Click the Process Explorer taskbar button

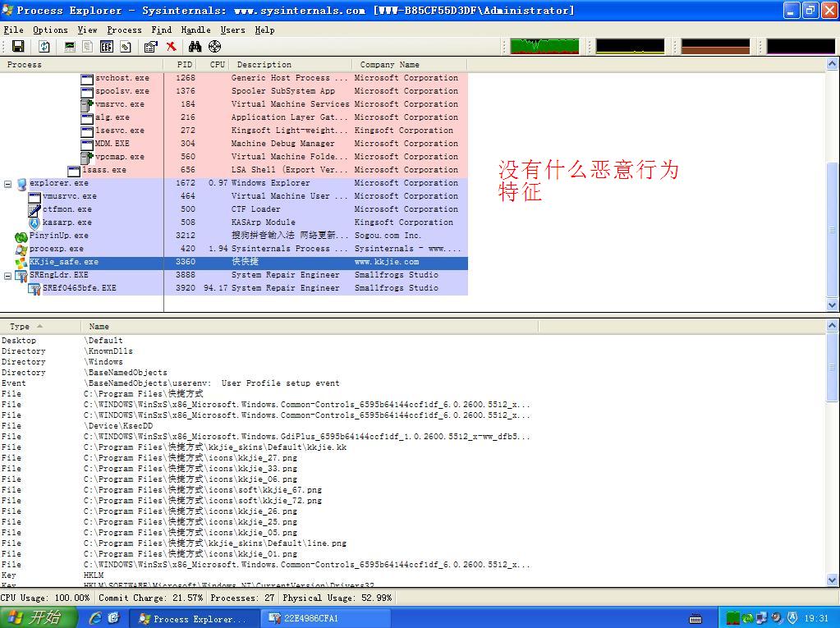tap(194, 619)
